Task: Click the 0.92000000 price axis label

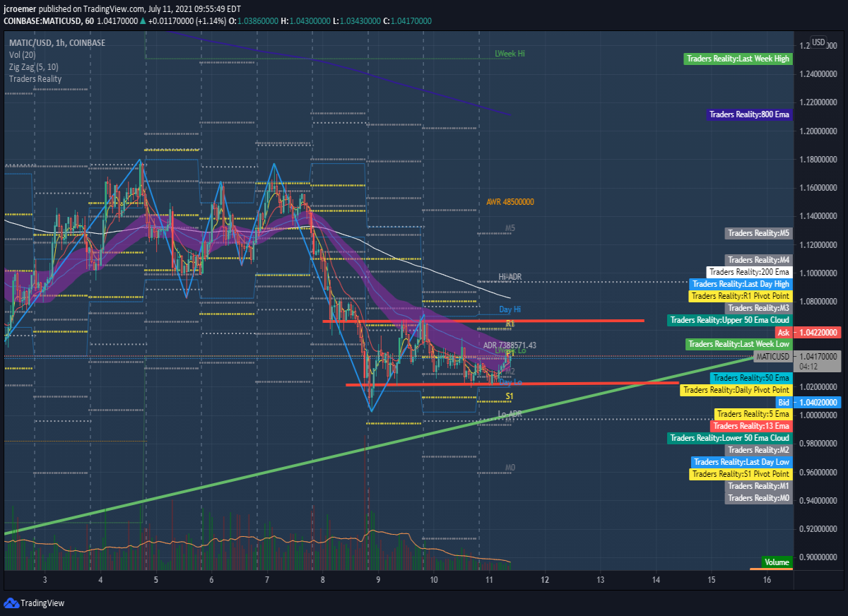Action: [x=819, y=529]
